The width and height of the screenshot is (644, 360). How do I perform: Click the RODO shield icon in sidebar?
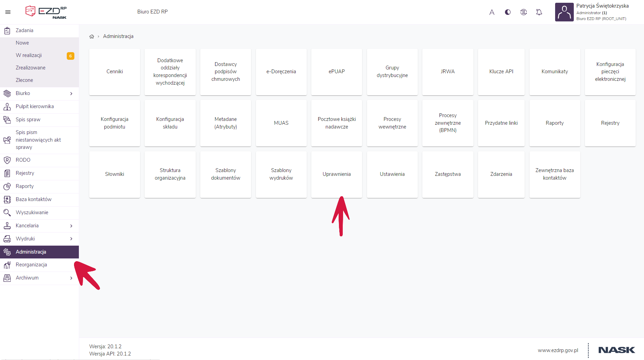7,160
